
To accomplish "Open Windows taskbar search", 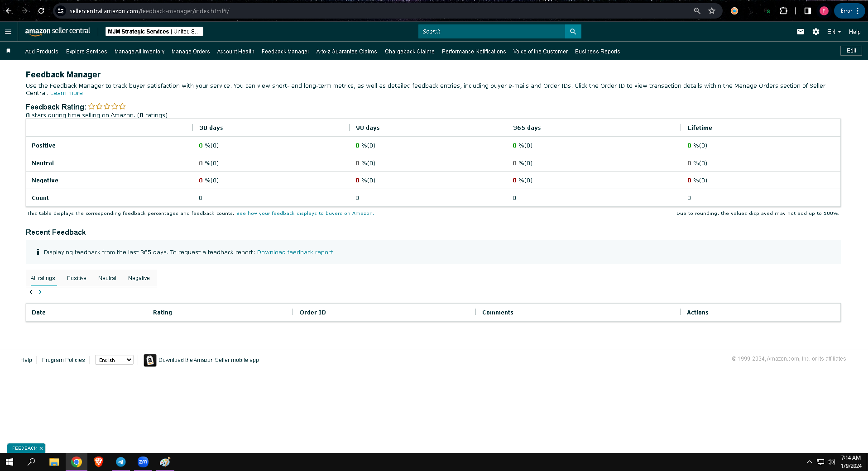I will click(x=31, y=462).
